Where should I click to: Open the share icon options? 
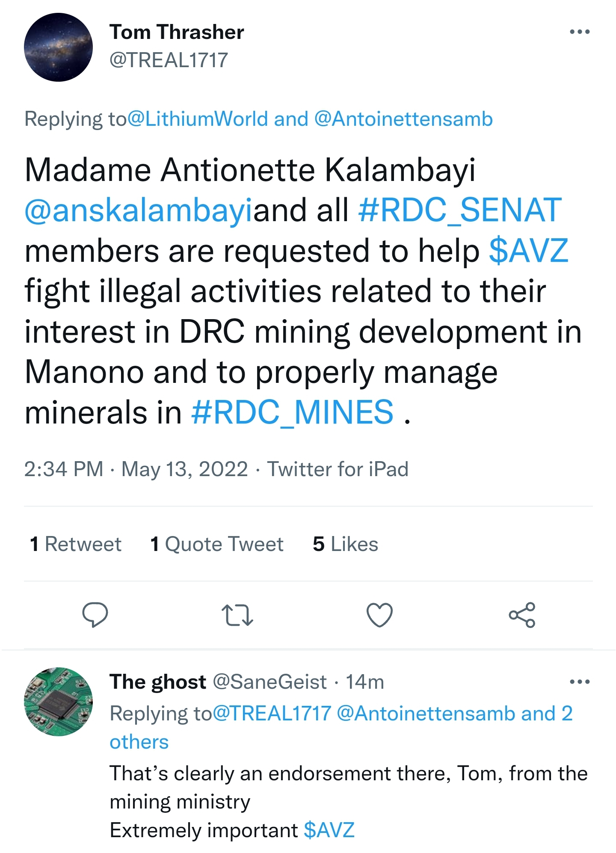522,615
